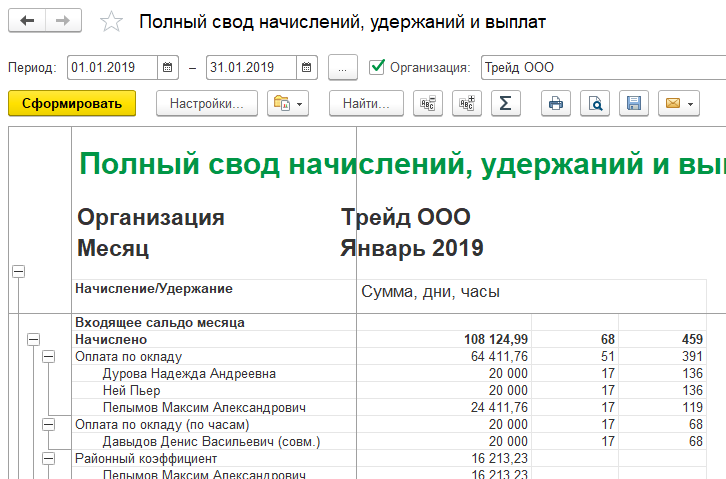
Task: Collapse all groups icon
Action: tap(428, 103)
